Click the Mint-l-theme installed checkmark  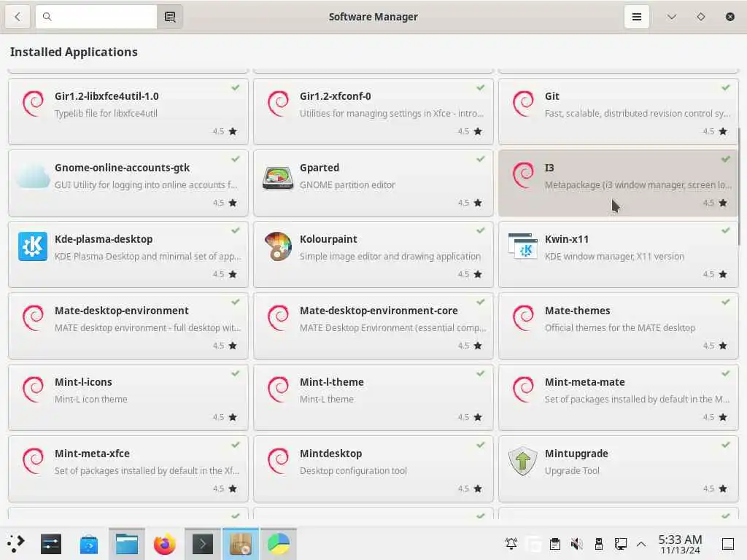[480, 373]
